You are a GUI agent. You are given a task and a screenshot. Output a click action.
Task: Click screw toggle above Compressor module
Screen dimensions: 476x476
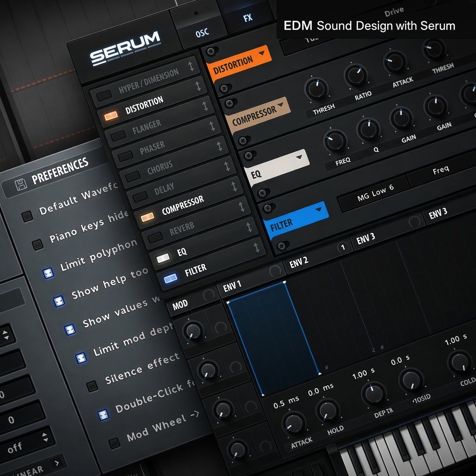pyautogui.click(x=231, y=103)
